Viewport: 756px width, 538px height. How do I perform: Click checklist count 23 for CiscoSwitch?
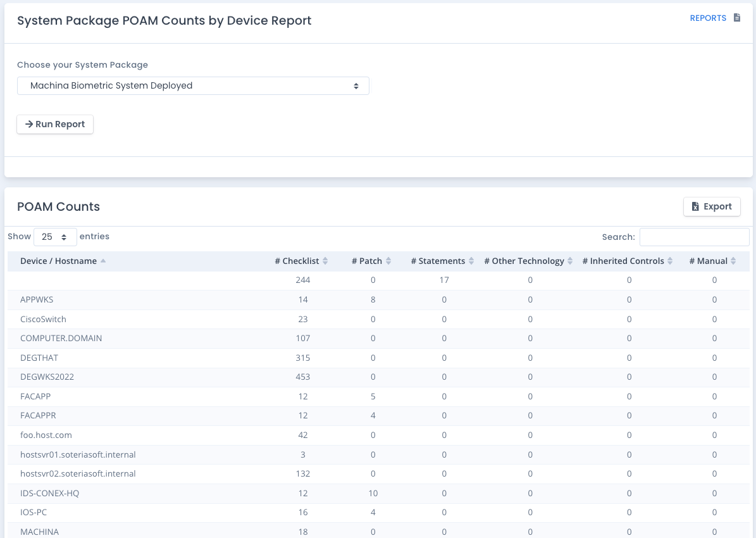tap(303, 320)
